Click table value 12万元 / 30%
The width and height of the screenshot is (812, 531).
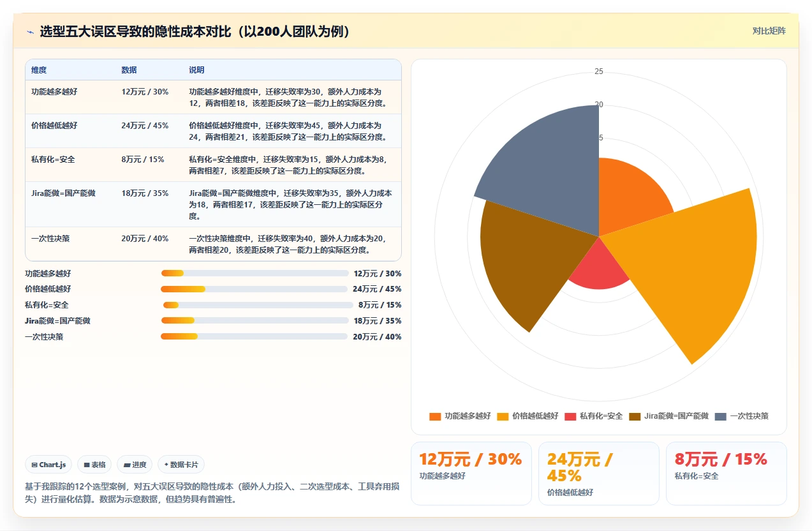[x=145, y=92]
